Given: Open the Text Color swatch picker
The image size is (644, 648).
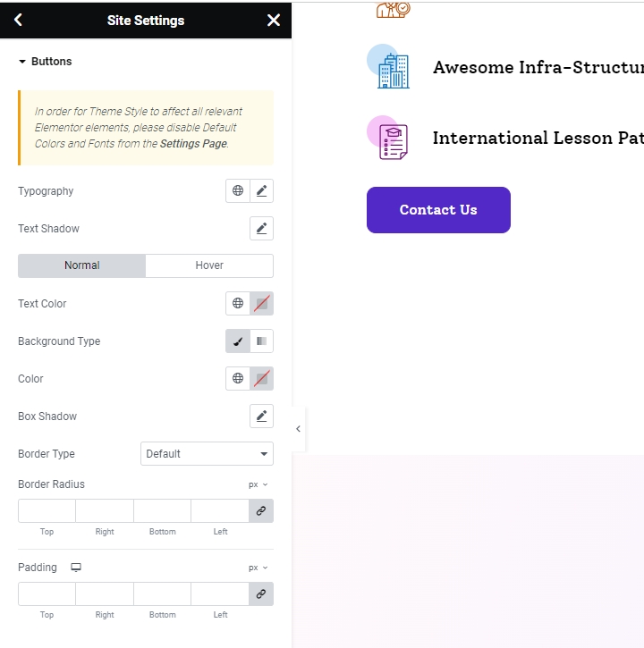Looking at the screenshot, I should 261,303.
